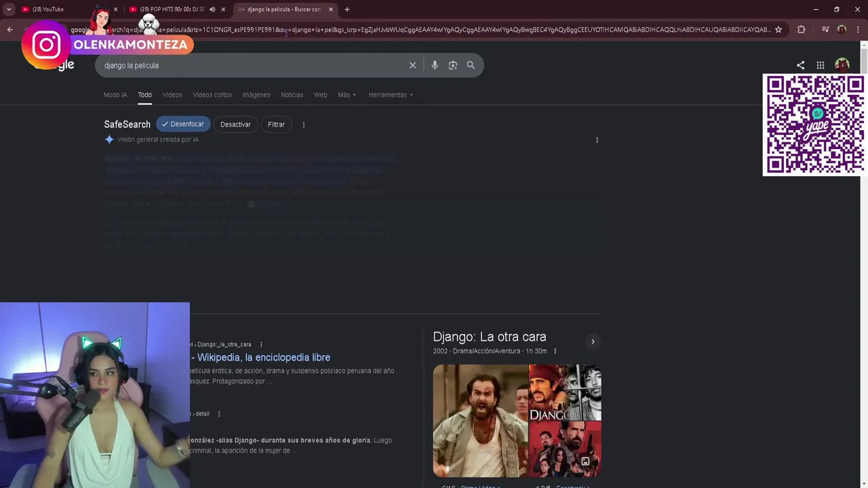Open the Chrome extensions puzzle icon
The image size is (868, 488).
pyautogui.click(x=802, y=29)
